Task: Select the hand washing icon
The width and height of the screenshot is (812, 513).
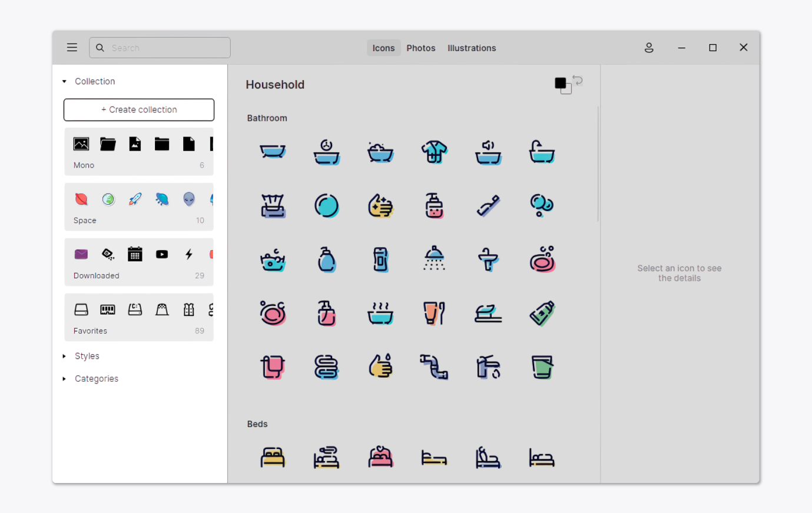Action: point(380,367)
